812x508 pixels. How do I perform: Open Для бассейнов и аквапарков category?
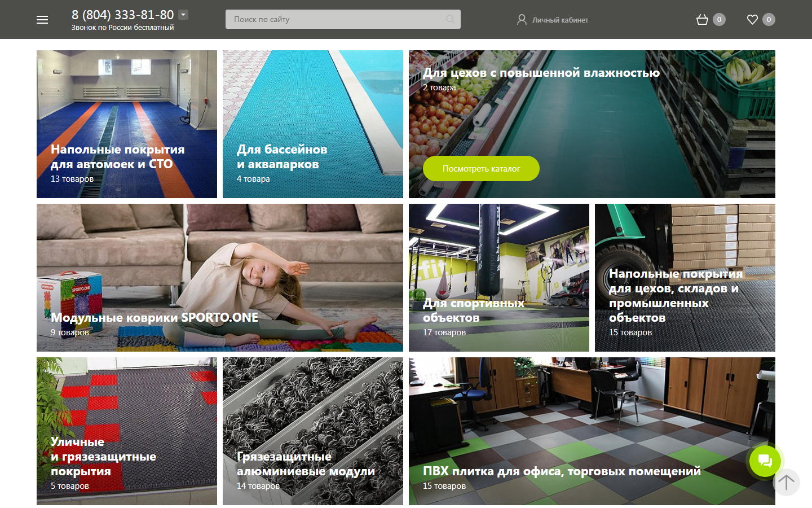click(x=313, y=124)
